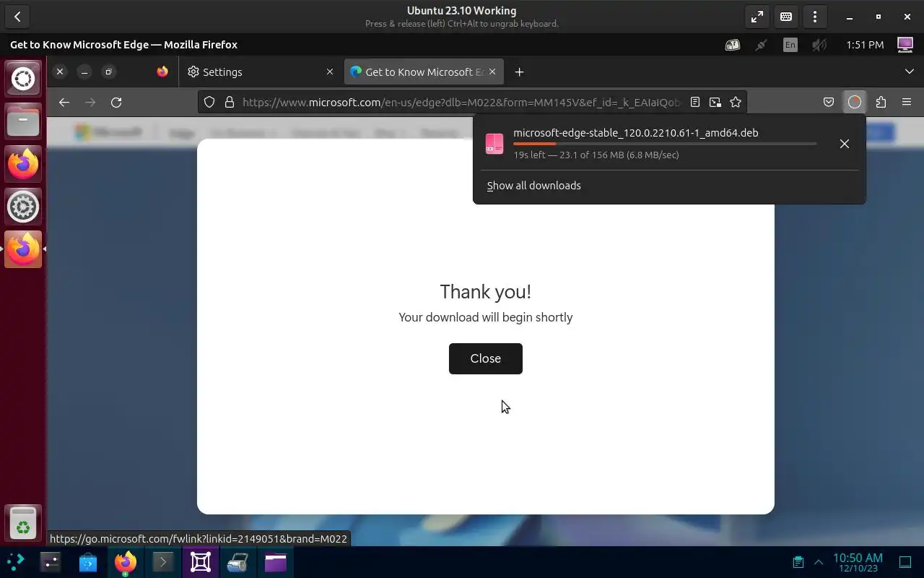Close the Settings tab
The height and width of the screenshot is (578, 924).
330,72
